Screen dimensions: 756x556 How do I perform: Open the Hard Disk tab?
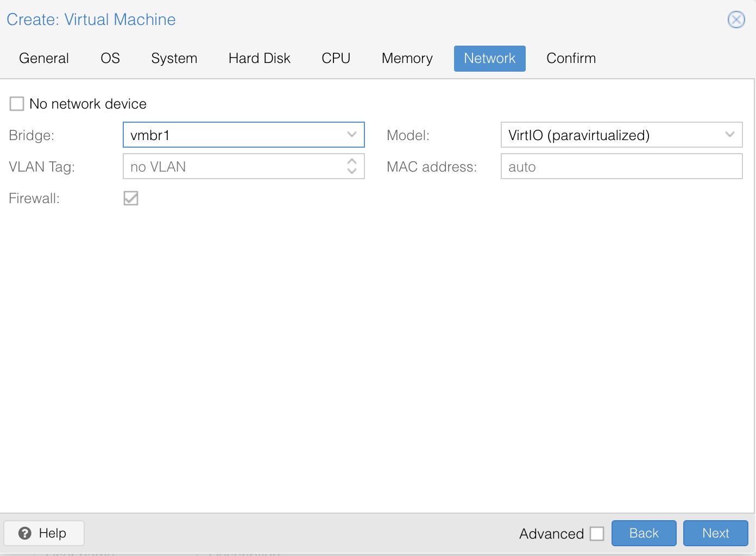[x=260, y=59]
